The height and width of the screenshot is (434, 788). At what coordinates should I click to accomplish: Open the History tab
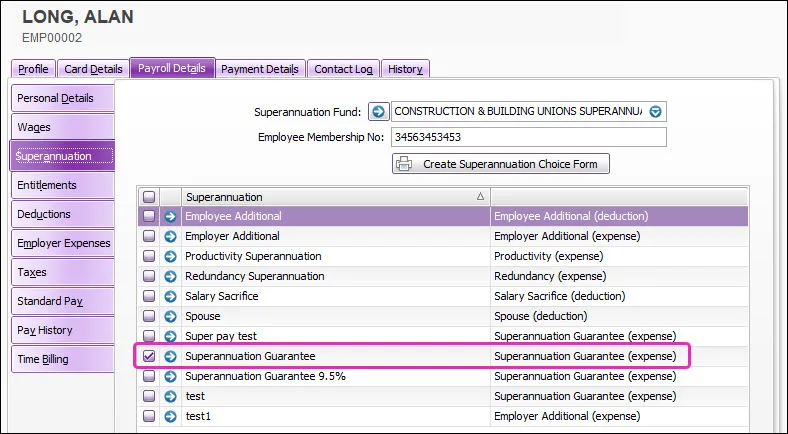tap(405, 69)
